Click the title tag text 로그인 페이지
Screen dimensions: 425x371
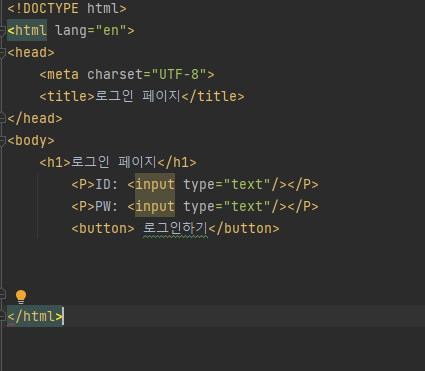coord(138,96)
